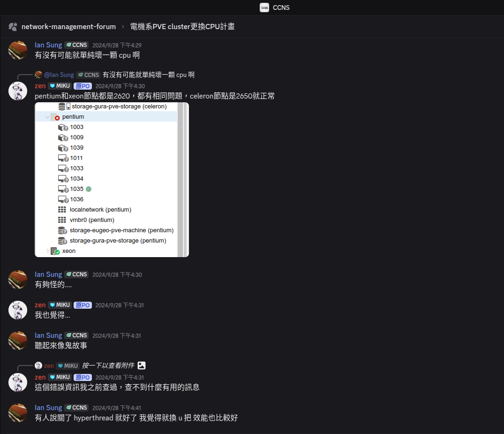The width and height of the screenshot is (504, 434).
Task: Open the @Ian Sung mention in the reply preview
Action: click(x=59, y=75)
